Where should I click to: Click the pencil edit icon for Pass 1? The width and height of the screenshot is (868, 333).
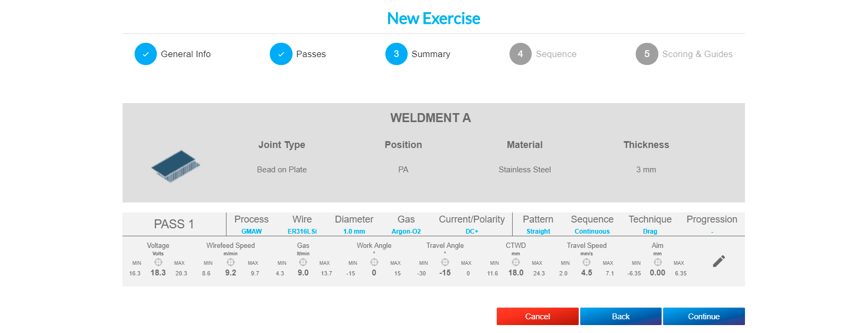click(x=719, y=261)
